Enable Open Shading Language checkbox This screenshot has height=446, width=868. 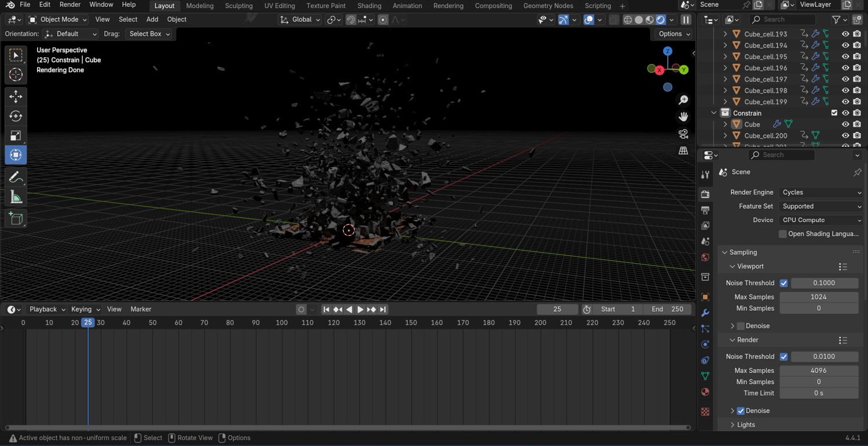(x=782, y=234)
